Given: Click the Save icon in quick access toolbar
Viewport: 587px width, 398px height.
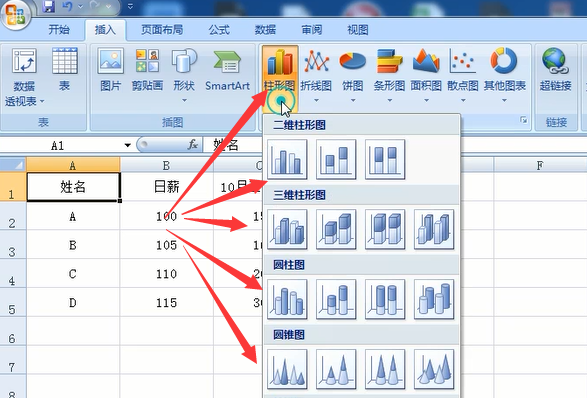Looking at the screenshot, I should click(49, 6).
